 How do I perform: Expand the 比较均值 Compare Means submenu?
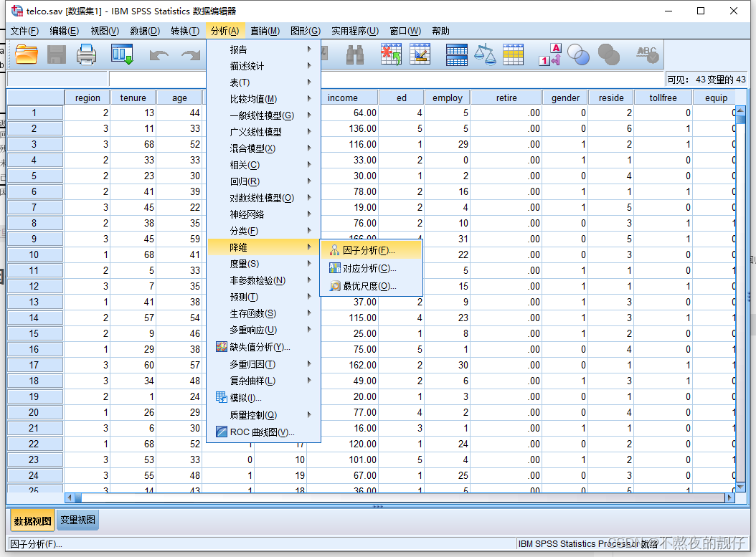(x=263, y=99)
